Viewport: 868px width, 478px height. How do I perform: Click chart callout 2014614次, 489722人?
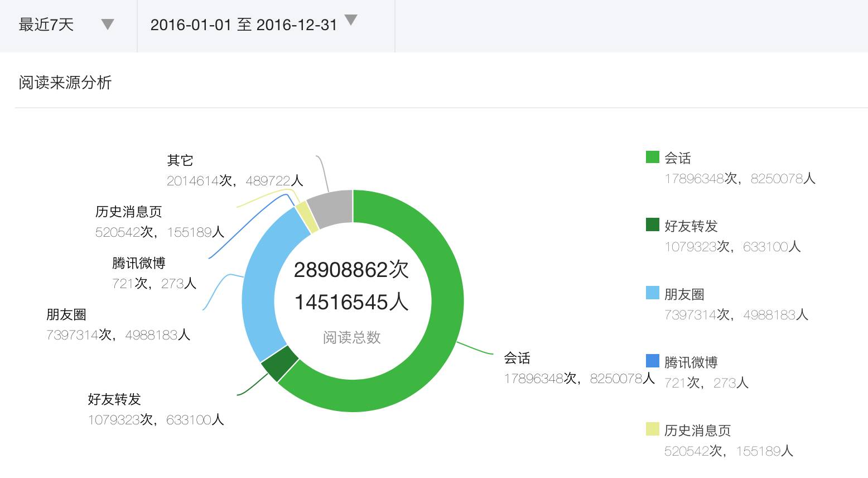235,181
